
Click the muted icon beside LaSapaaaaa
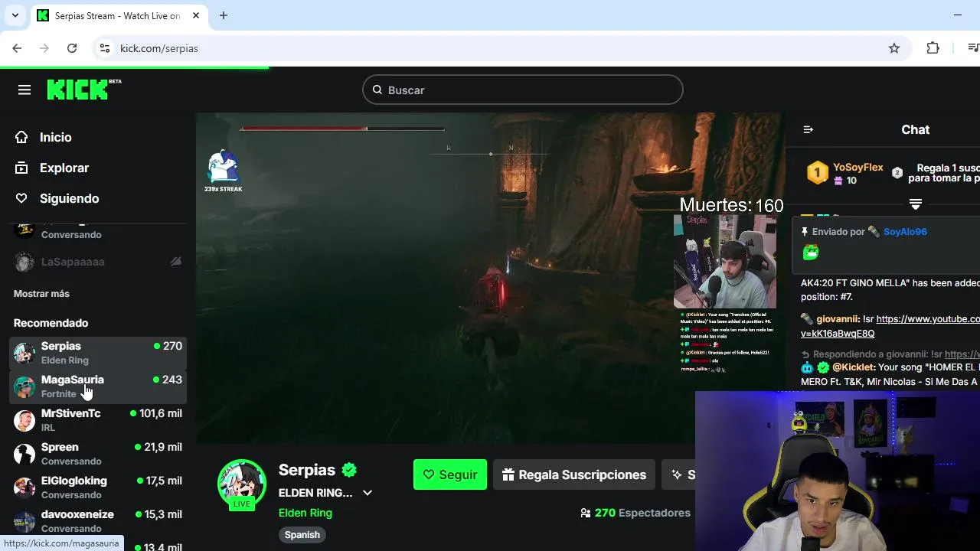coord(176,262)
